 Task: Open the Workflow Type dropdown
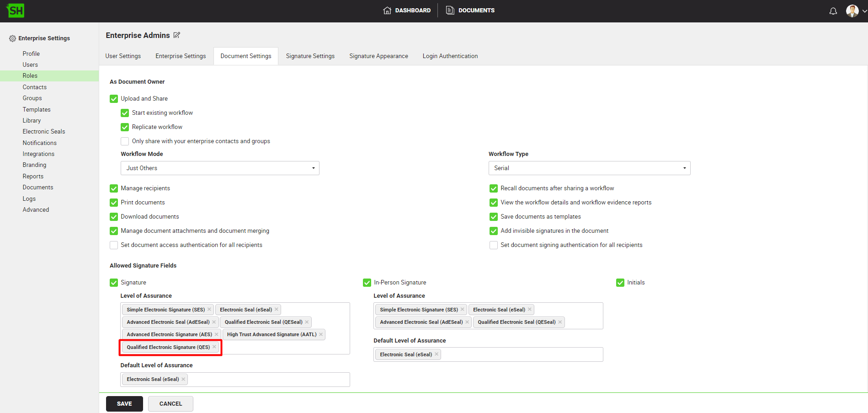pyautogui.click(x=589, y=168)
